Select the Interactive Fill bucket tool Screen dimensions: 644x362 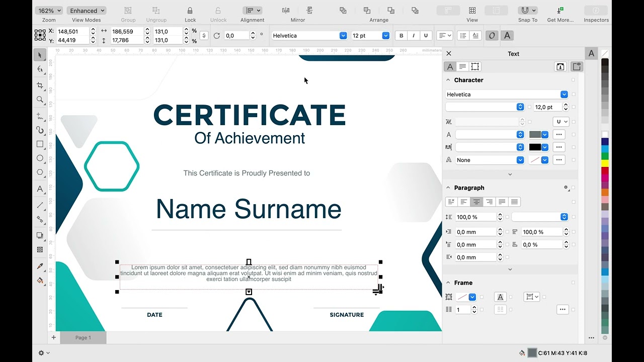click(x=40, y=280)
